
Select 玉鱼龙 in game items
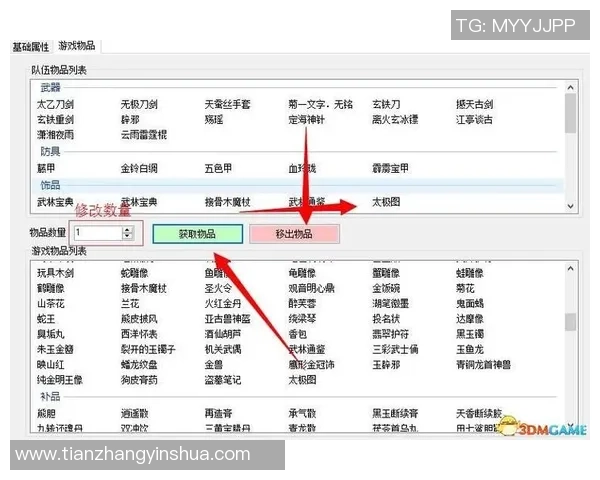(x=470, y=349)
